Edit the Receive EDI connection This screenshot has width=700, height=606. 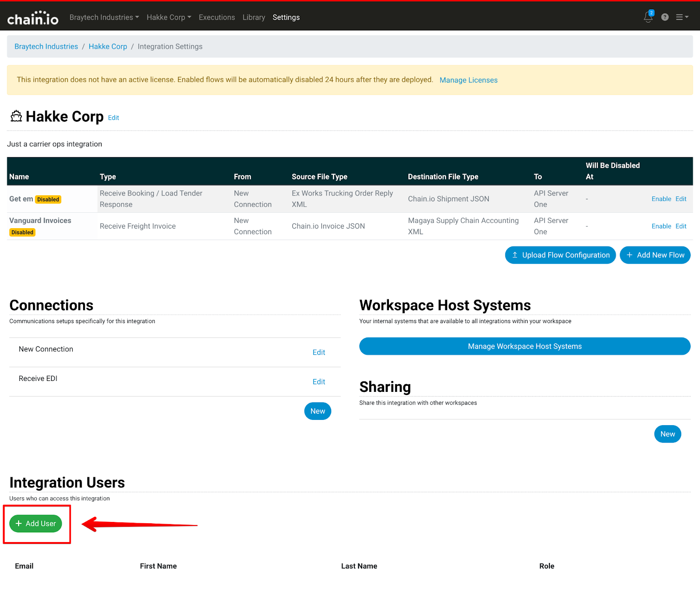(x=318, y=381)
